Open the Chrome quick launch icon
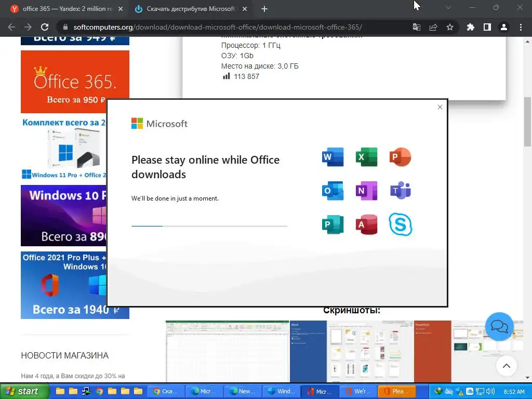 (x=99, y=391)
